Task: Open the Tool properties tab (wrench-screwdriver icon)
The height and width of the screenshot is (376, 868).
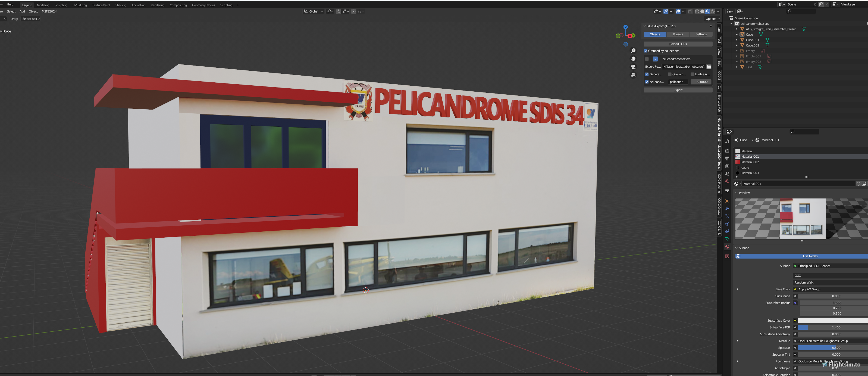Action: 727,141
